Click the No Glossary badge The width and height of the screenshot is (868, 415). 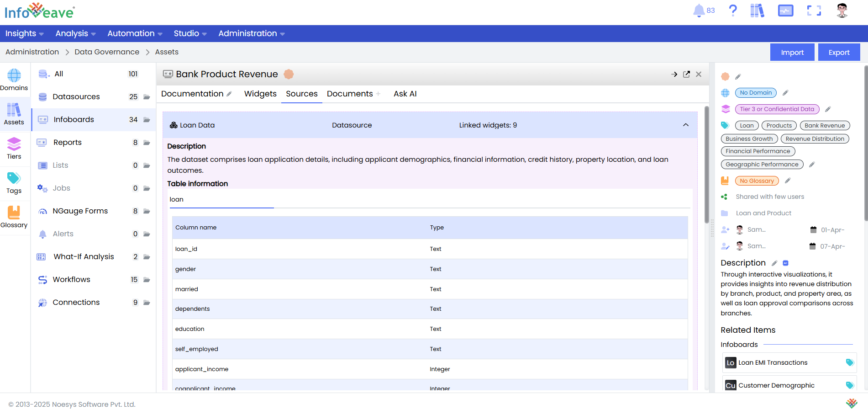[757, 181]
